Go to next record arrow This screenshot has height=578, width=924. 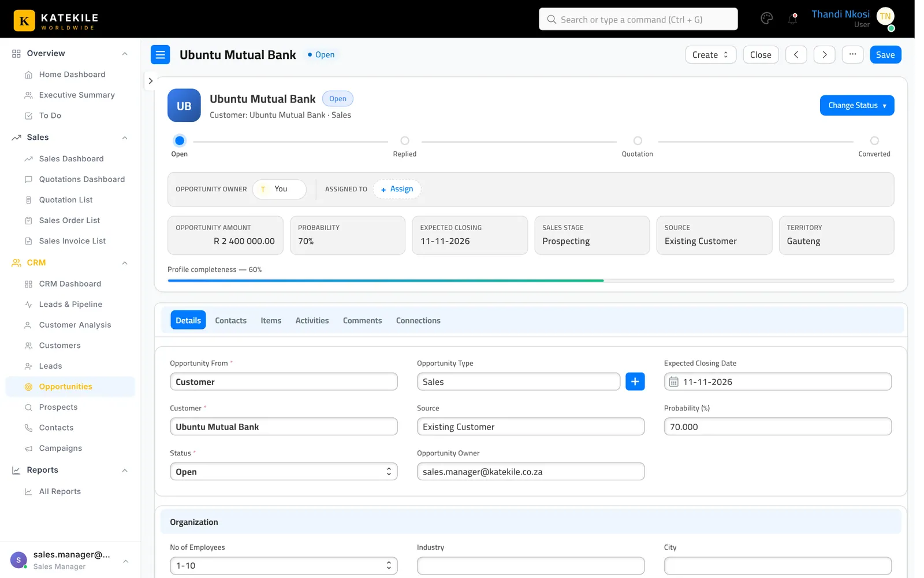click(824, 55)
